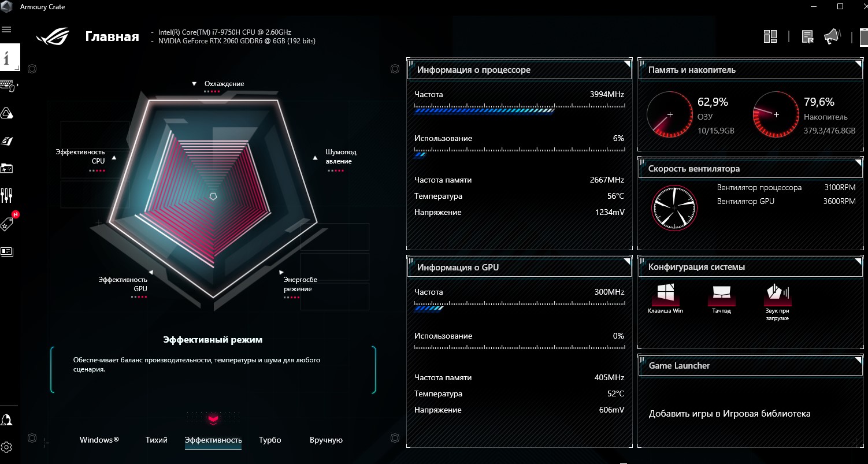Open the deals tag icon with N badge

click(x=8, y=223)
